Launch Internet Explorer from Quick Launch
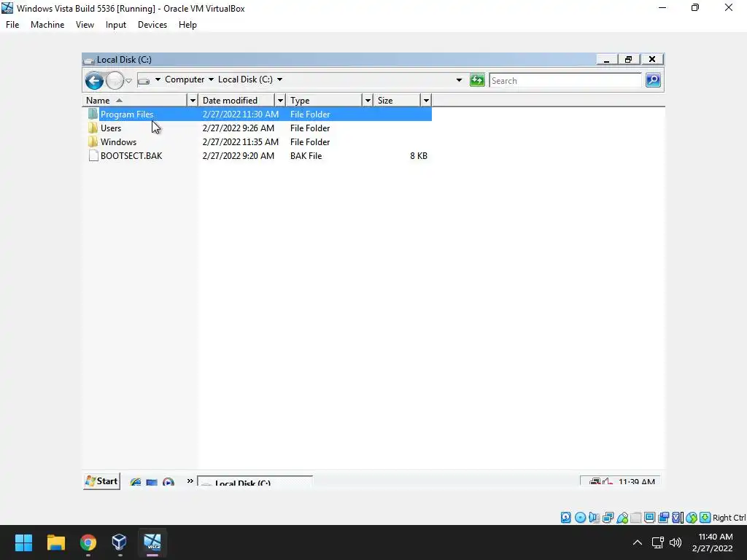Image resolution: width=747 pixels, height=560 pixels. click(136, 482)
